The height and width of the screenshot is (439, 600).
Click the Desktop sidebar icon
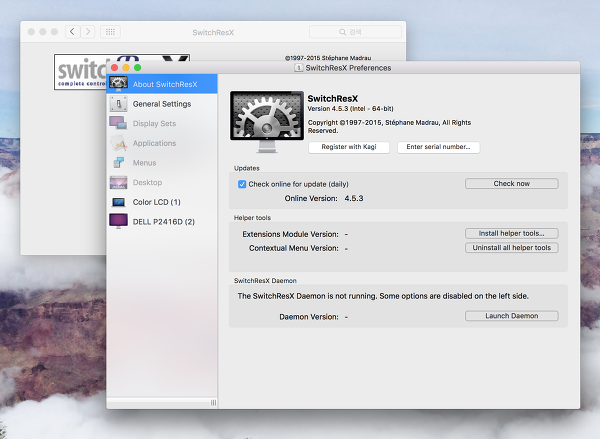pyautogui.click(x=118, y=183)
